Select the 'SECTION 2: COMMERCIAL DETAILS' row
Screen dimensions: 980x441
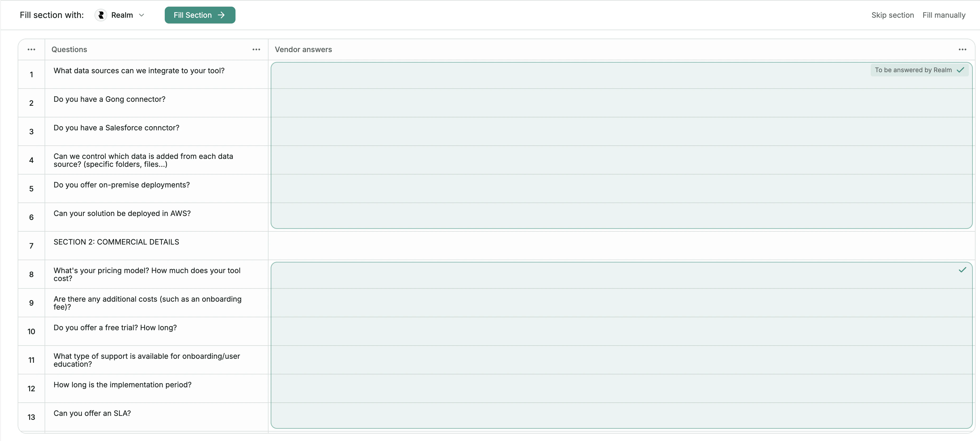point(116,242)
